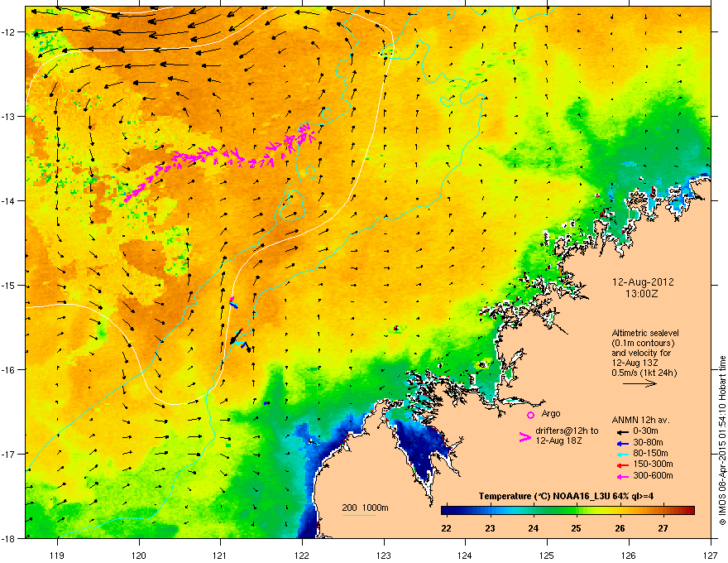728x563 pixels.
Task: Click the magenta drifters arrowhead legend symbol
Action: click(524, 437)
